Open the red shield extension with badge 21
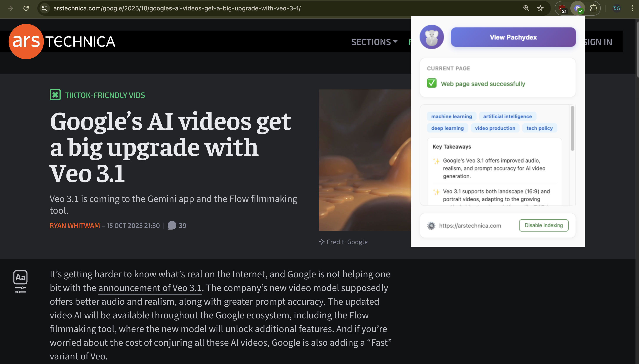The width and height of the screenshot is (639, 364). [x=562, y=8]
